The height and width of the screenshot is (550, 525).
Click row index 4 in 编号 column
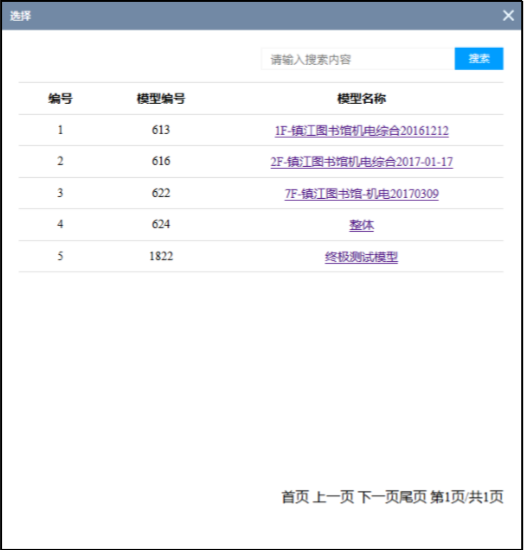tap(60, 224)
